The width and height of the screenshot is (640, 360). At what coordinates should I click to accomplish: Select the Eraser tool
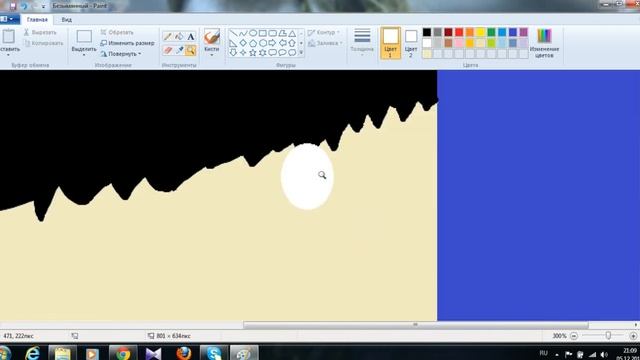(168, 50)
